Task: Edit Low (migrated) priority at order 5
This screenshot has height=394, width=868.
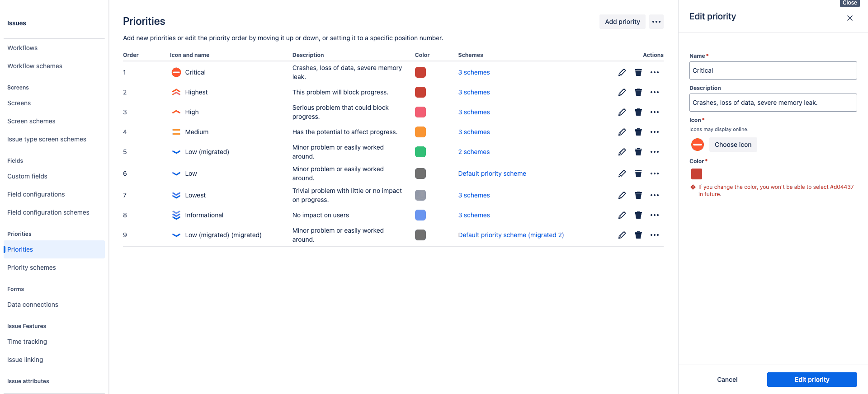Action: [x=622, y=152]
